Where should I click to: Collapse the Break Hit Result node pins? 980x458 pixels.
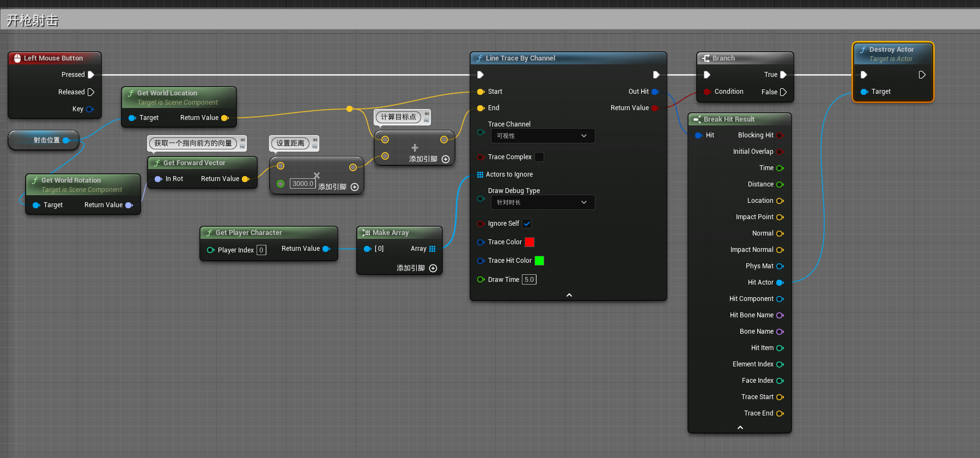coord(740,427)
